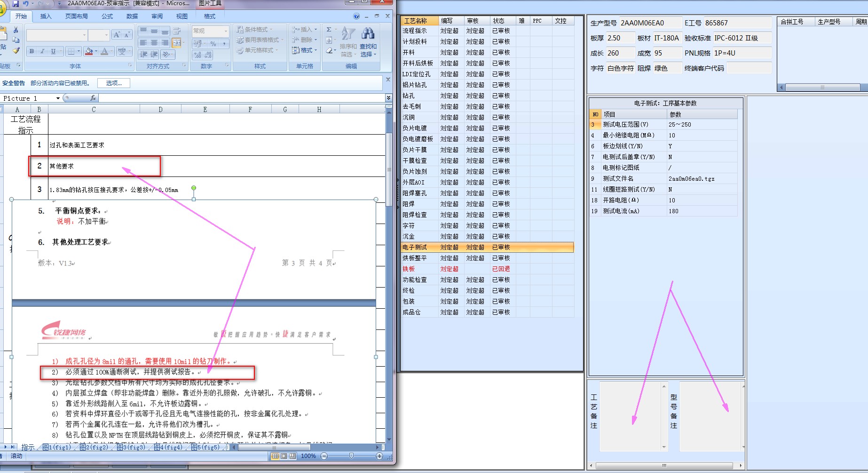
Task: Open 单元格样式 cell styles dropdown
Action: tap(257, 50)
